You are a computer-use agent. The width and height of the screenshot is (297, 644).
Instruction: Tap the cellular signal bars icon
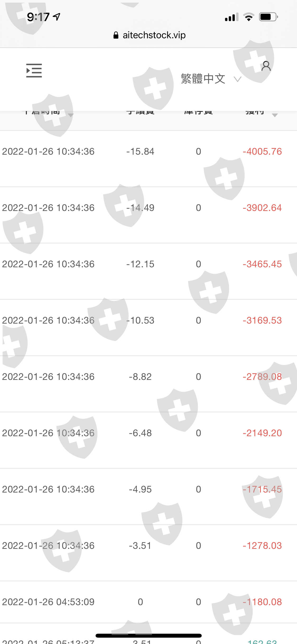[x=232, y=17]
